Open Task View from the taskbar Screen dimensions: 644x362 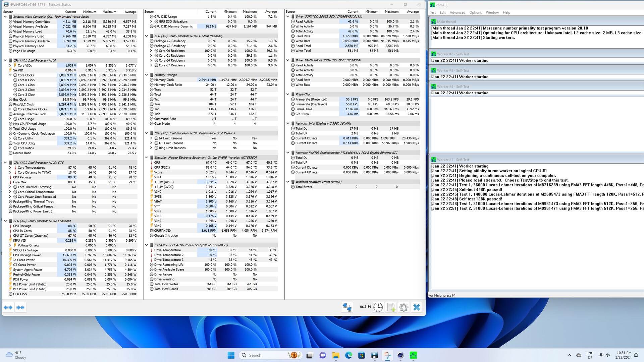(x=309, y=355)
